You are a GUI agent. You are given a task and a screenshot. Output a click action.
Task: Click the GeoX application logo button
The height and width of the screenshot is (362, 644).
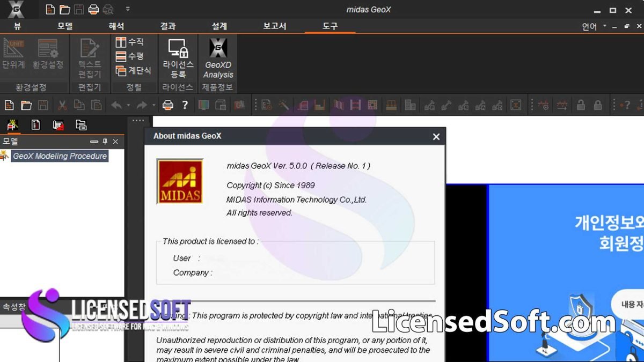click(x=16, y=9)
